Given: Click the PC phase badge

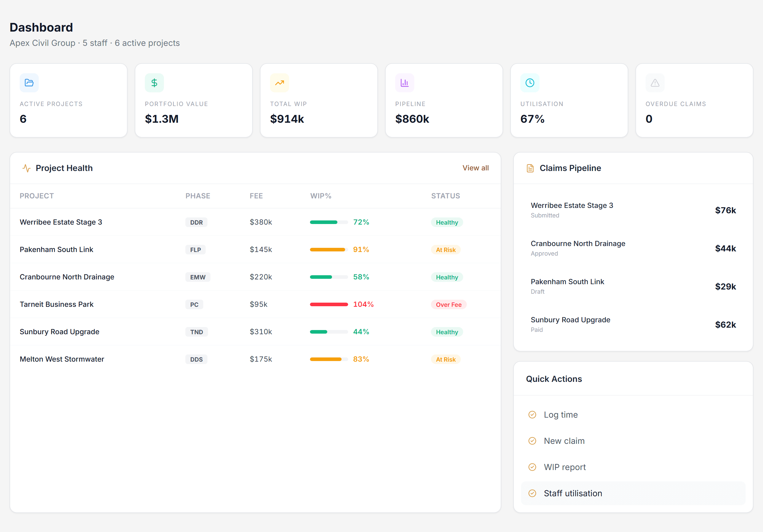Looking at the screenshot, I should point(194,304).
